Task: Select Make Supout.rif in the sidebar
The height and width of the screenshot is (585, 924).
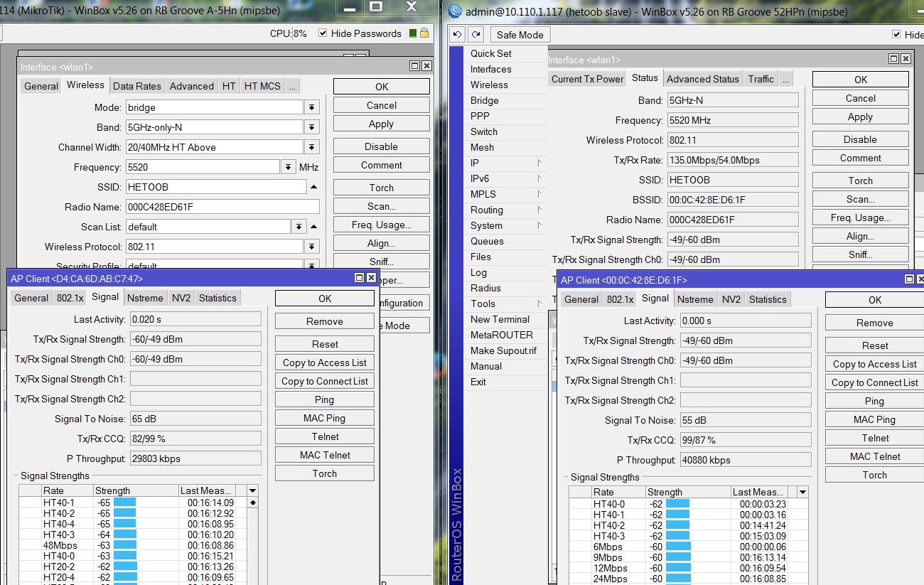Action: coord(503,350)
